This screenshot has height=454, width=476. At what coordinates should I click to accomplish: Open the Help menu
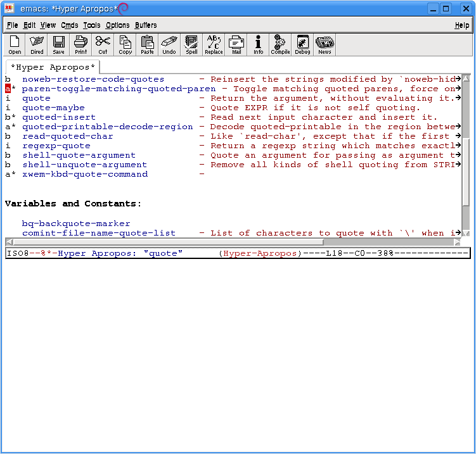461,25
